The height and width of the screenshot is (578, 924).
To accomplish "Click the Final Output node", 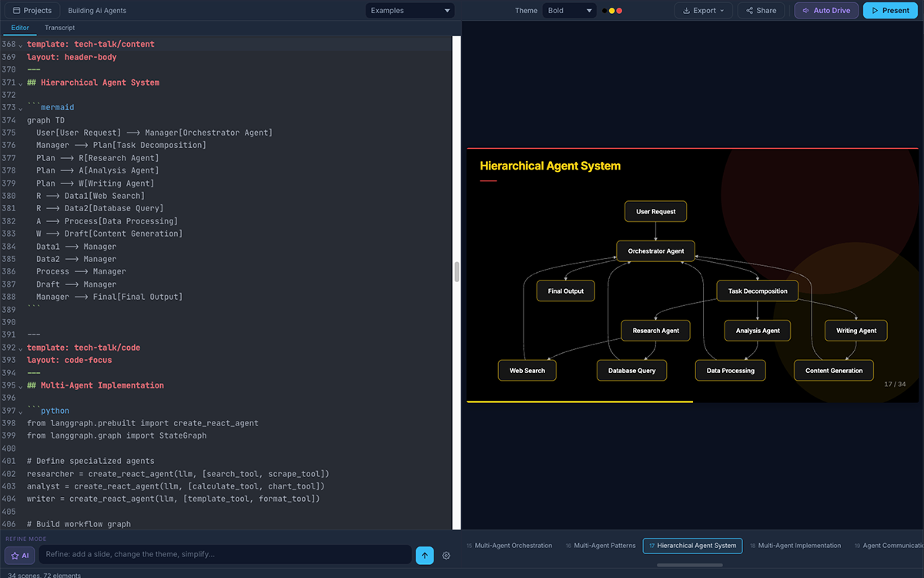I will point(565,291).
